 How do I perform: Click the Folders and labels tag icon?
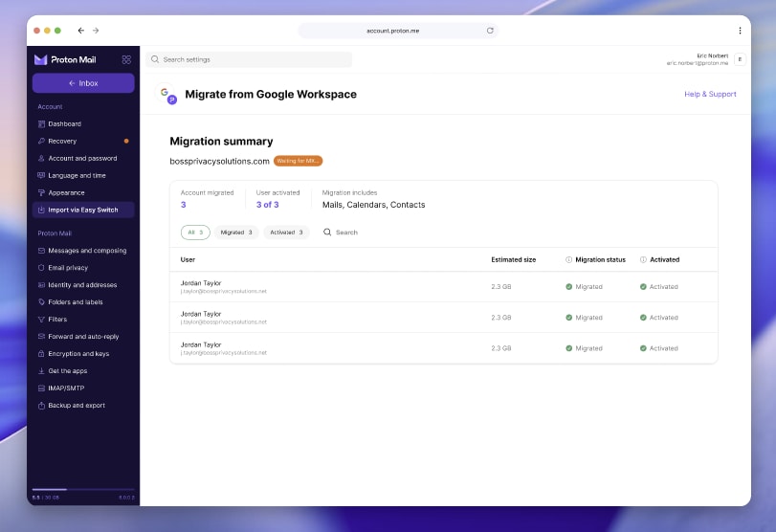[41, 301]
